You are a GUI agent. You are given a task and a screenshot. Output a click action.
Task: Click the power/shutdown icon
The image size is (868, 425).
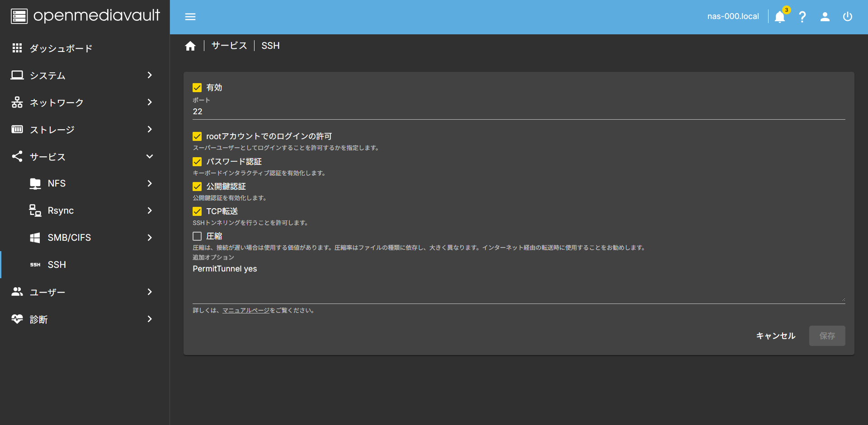click(848, 17)
